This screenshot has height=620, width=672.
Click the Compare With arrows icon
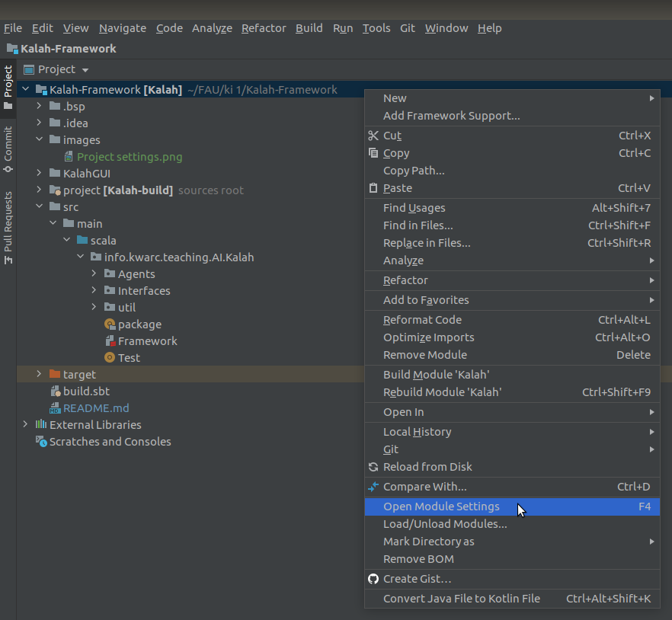[373, 487]
